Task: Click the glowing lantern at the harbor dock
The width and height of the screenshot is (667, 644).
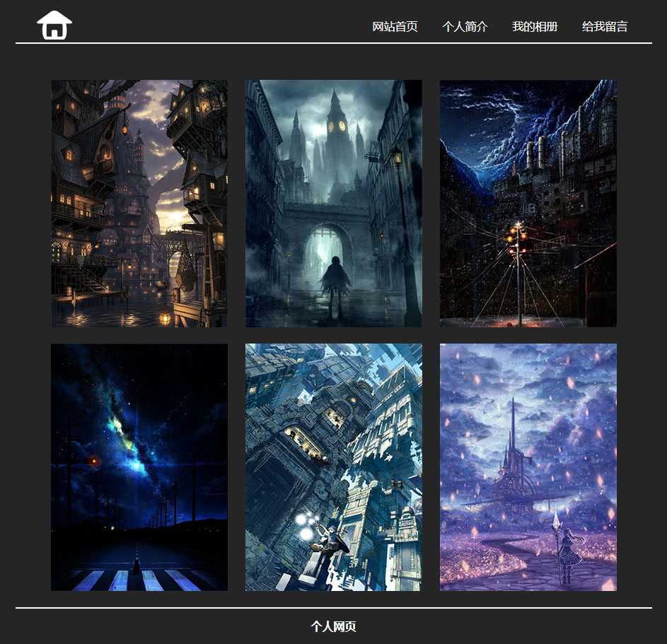Action: coord(165,318)
